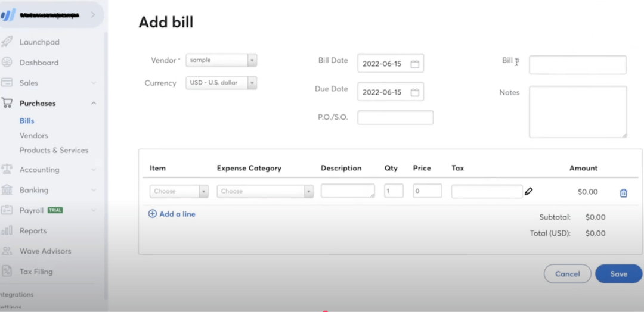Viewport: 644px width, 312px height.
Task: Click the TRIAL badge next to Payroll
Action: click(x=55, y=210)
